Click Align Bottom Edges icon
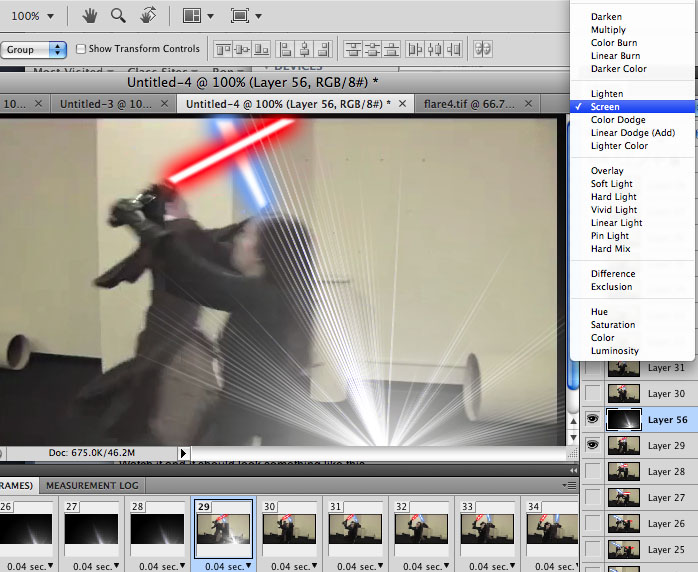Screen dimensions: 698x572 click(x=261, y=49)
